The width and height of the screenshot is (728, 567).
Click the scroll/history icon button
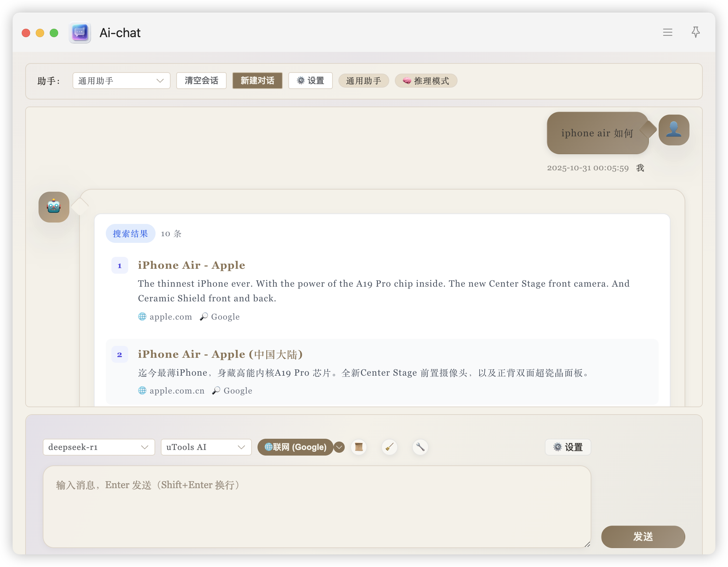tap(358, 447)
